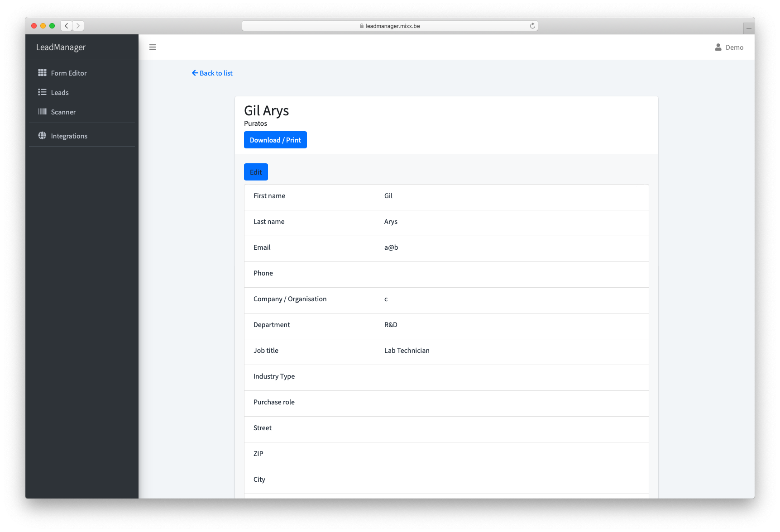
Task: Click the Integrations globe icon
Action: click(x=42, y=136)
